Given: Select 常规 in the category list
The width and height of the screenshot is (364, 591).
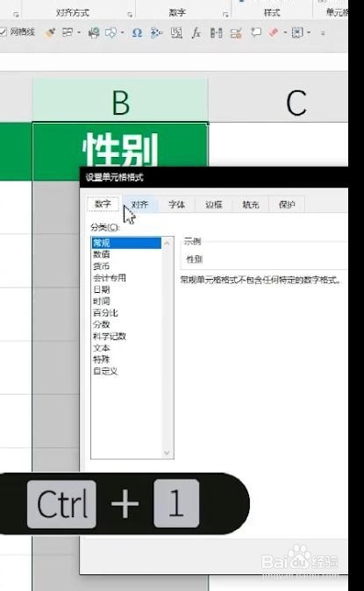Looking at the screenshot, I should coord(126,243).
